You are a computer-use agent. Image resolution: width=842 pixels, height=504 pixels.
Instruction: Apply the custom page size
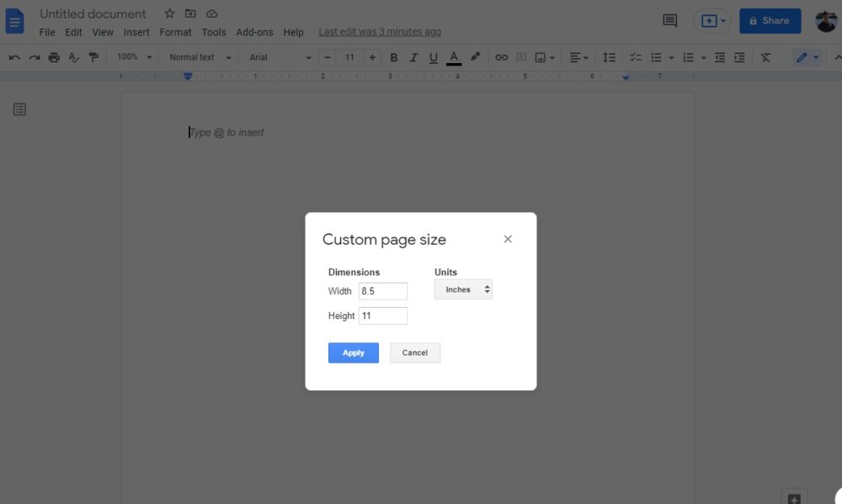click(353, 353)
